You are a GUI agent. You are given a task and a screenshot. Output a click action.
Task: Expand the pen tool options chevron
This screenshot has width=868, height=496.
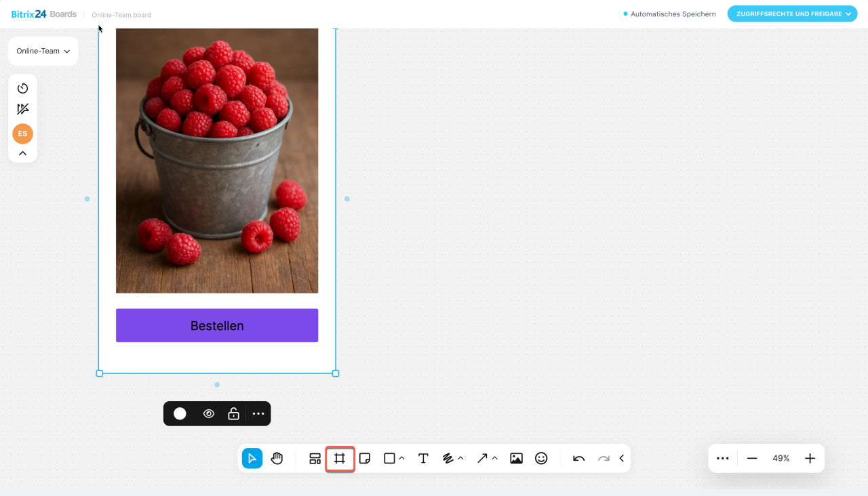[461, 459]
